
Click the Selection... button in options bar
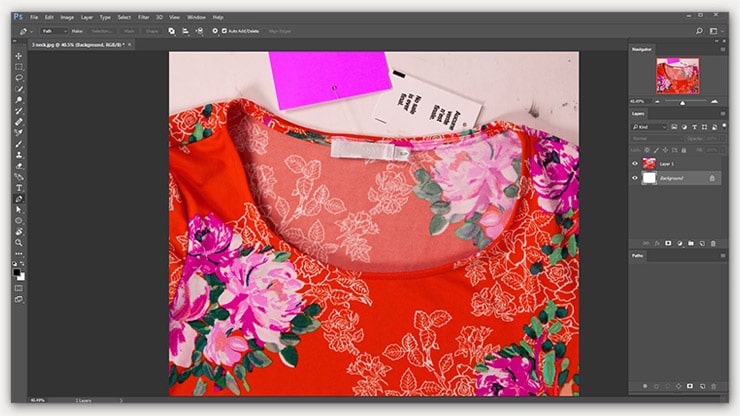[x=103, y=31]
